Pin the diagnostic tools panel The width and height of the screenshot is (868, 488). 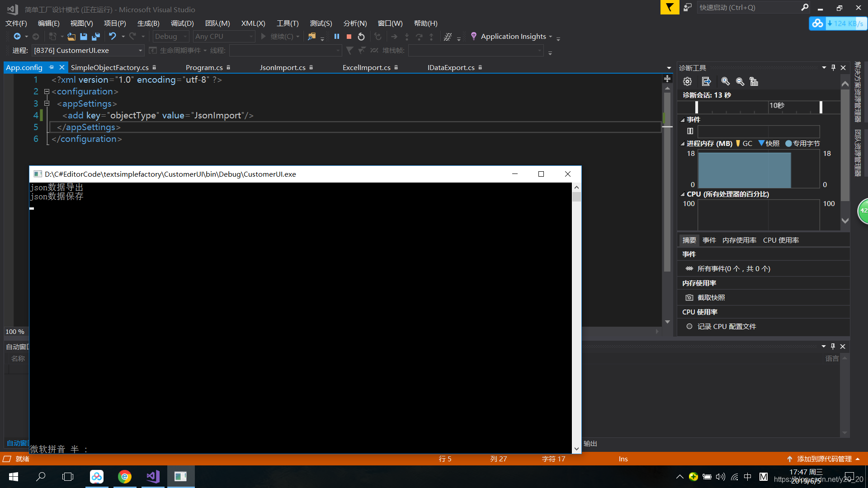tap(834, 68)
